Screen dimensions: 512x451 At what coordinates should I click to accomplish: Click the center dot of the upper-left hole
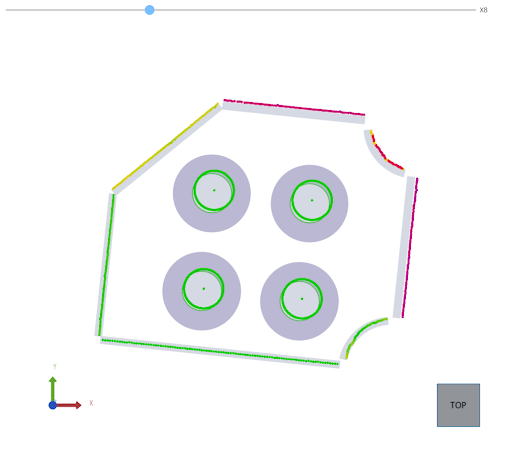(214, 190)
